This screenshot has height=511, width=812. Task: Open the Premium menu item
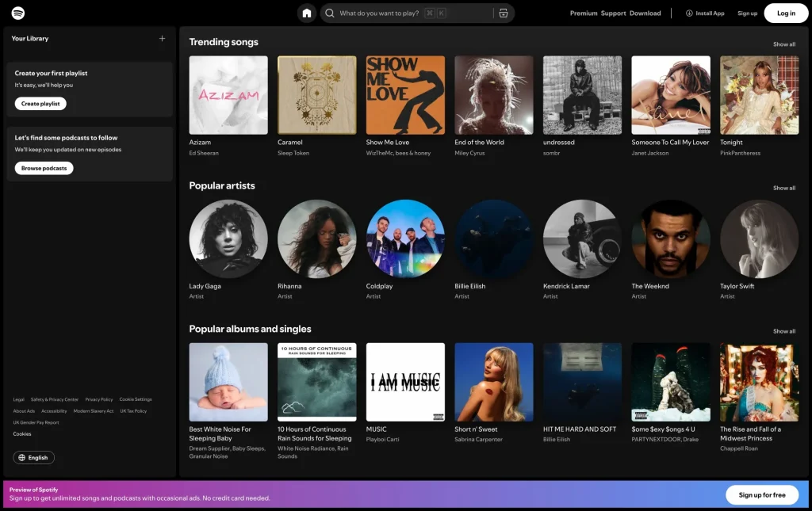[x=584, y=13]
